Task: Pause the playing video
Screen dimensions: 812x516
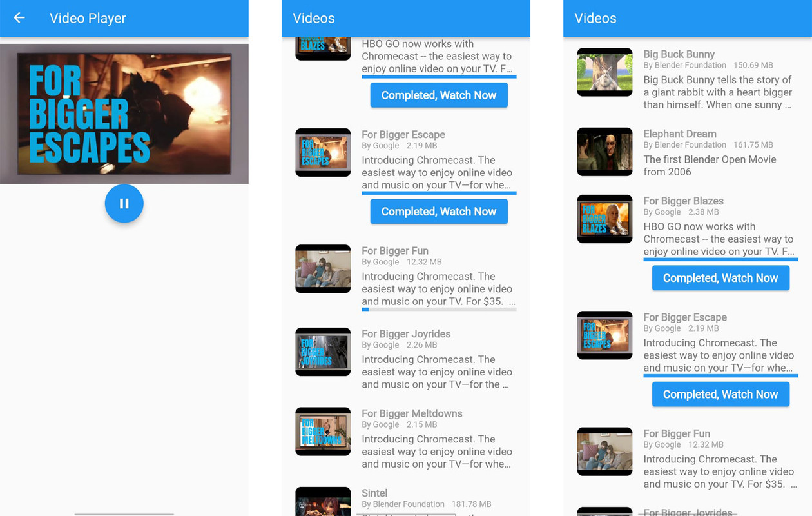Action: [x=124, y=204]
